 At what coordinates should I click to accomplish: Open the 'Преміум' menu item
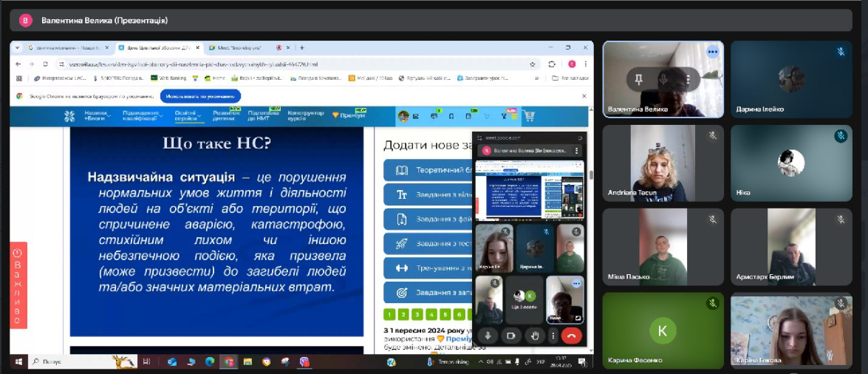349,115
